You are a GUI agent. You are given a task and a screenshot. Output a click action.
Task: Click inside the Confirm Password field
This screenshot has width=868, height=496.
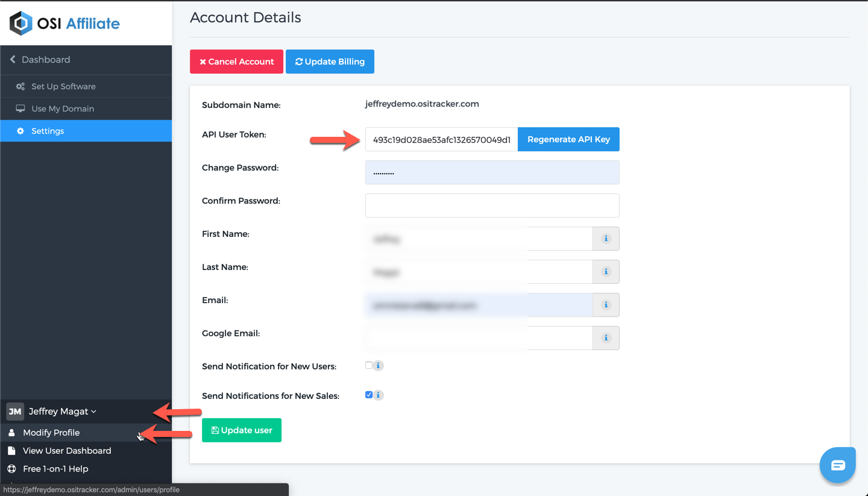pos(491,206)
